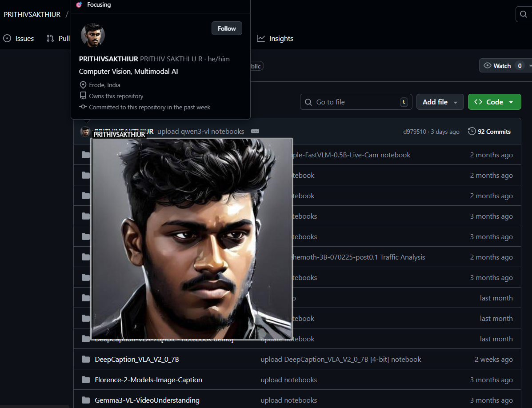Click the magnifier icon in Go to file

point(308,102)
